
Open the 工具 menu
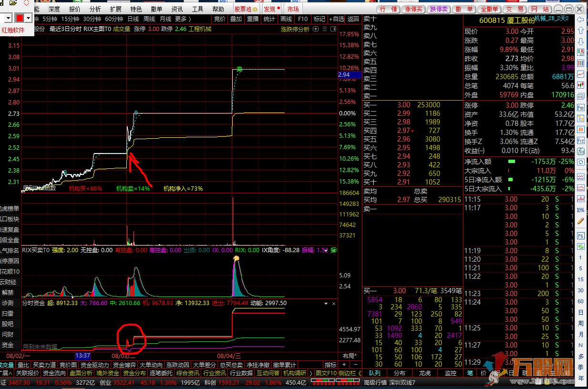pos(197,9)
